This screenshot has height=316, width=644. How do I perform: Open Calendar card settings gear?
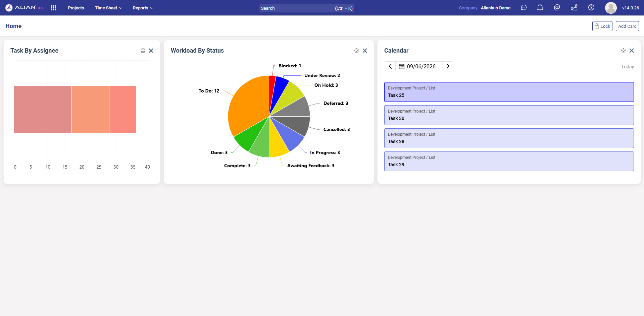tap(624, 51)
